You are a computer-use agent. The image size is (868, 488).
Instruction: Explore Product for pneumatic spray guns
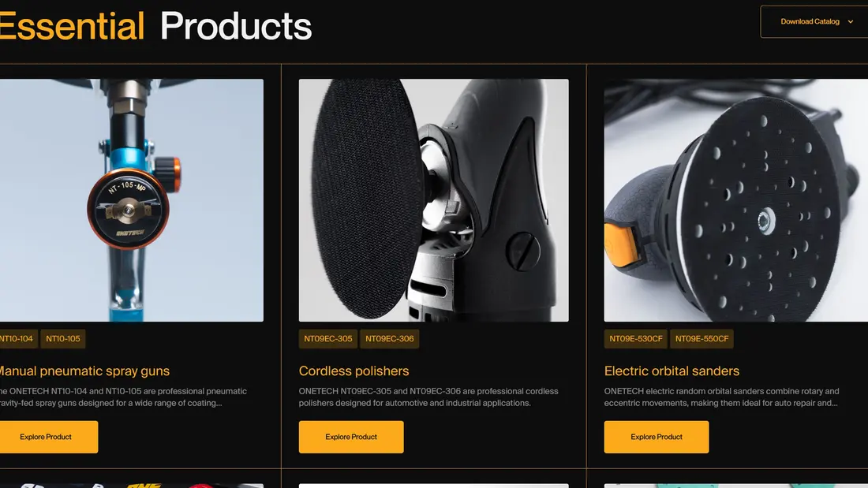tap(47, 437)
